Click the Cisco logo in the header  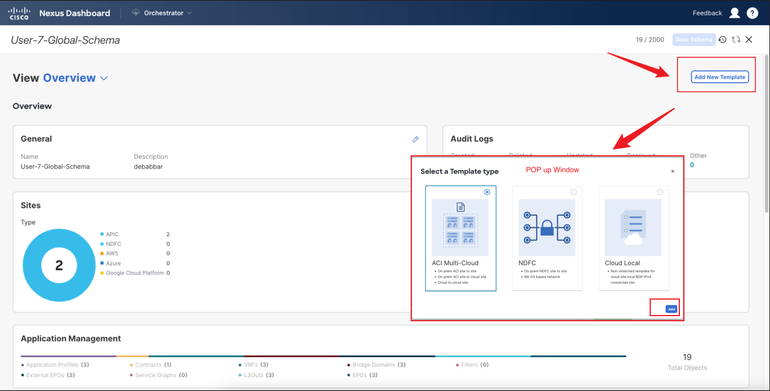tap(19, 13)
